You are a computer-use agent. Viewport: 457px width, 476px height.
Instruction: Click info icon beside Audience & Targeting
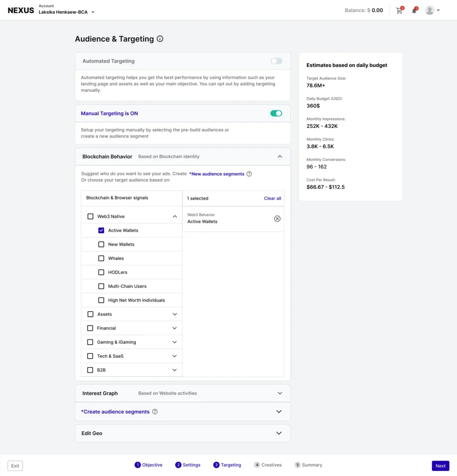160,39
